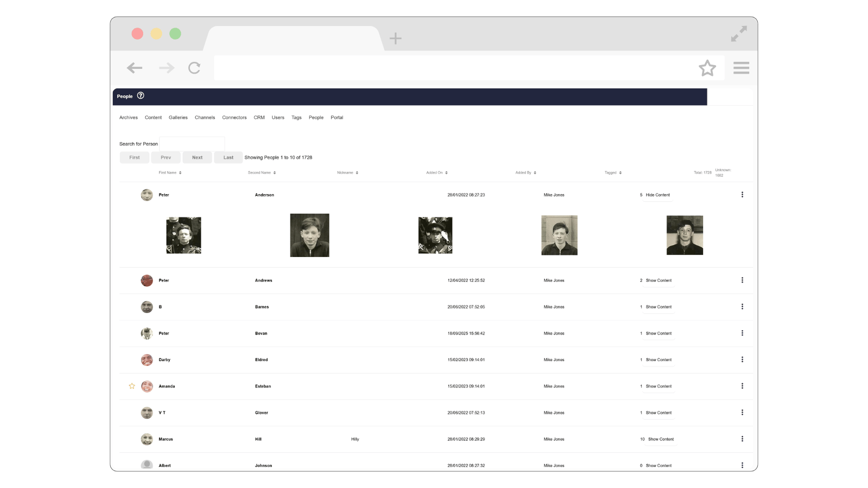The image size is (868, 488).
Task: Jump to the Last page of results
Action: (228, 157)
